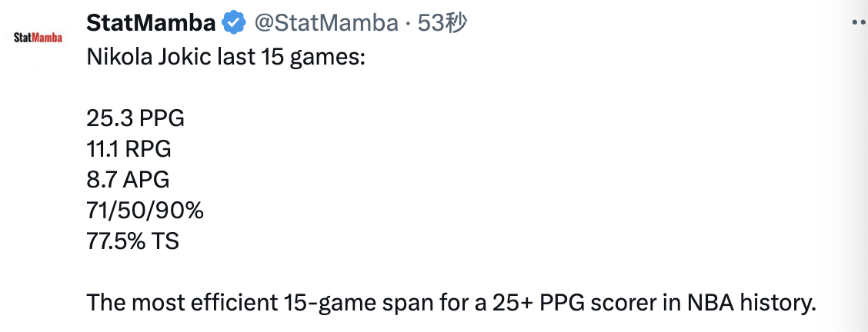Click the black 'Stat' logo text
868x332 pixels.
click(x=22, y=38)
